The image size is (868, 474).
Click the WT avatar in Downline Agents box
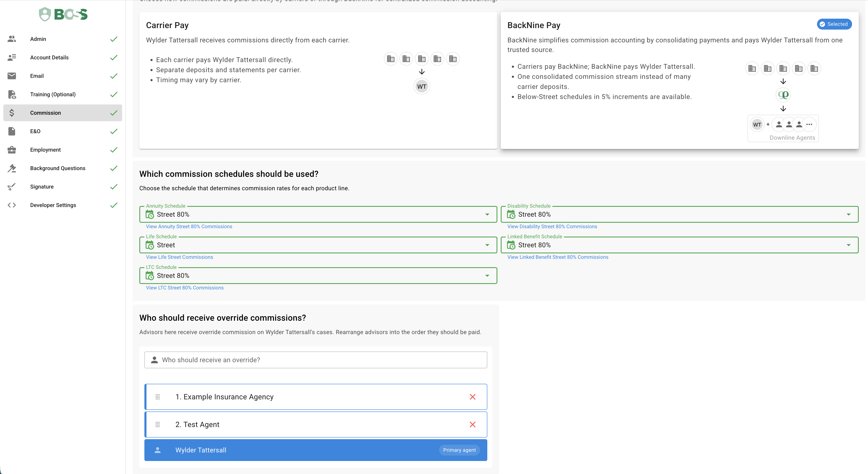(757, 125)
